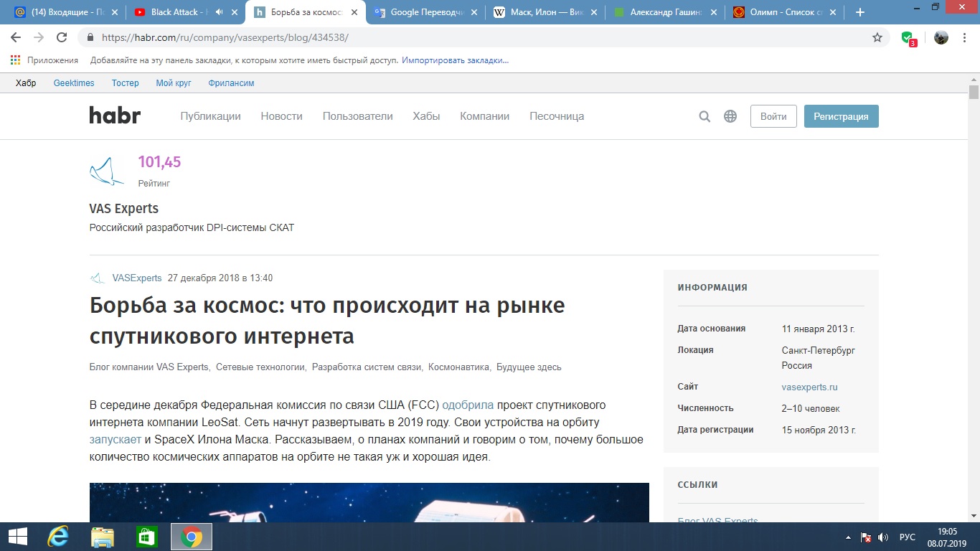Mute the Black Attack tab speaker icon
This screenshot has height=551, width=980.
coord(219,12)
